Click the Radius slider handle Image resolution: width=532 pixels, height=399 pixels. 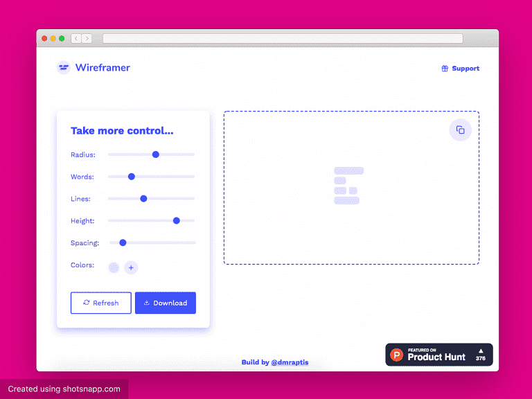tap(156, 154)
